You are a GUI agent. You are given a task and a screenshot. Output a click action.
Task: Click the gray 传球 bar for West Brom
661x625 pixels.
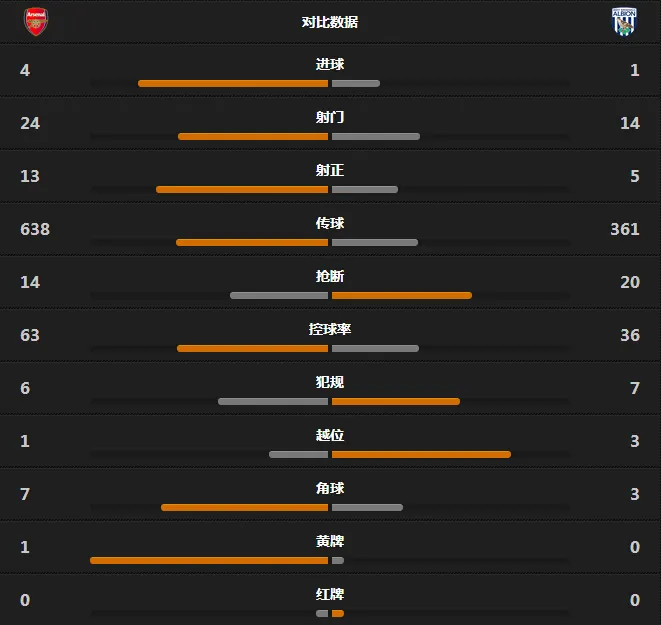pos(375,242)
